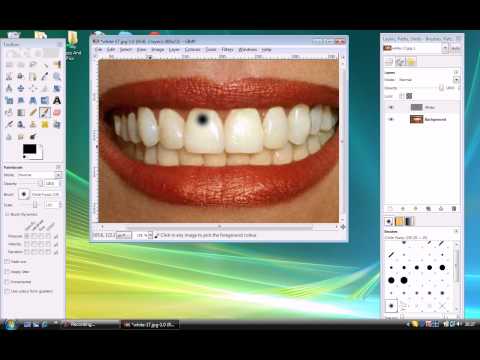Screen dimensions: 480x360
Task: Select the Scissors Select tool
Action: pos(9,77)
